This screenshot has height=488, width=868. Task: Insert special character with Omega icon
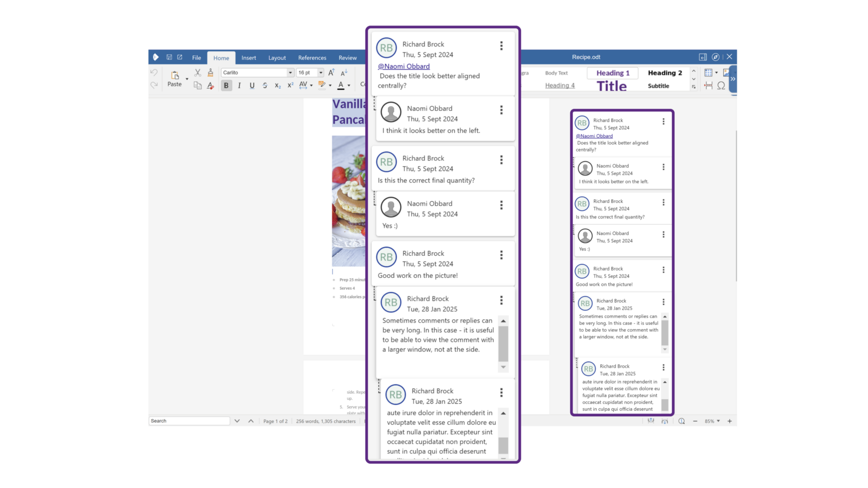pyautogui.click(x=721, y=86)
